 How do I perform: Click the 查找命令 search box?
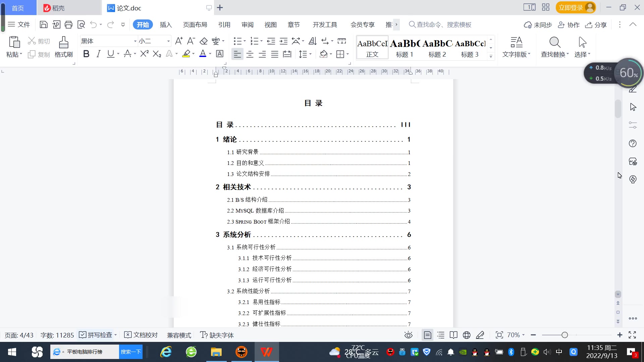[x=443, y=24]
